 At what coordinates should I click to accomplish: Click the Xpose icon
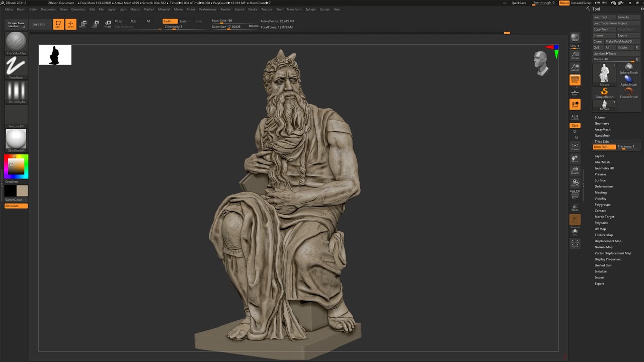[x=575, y=244]
